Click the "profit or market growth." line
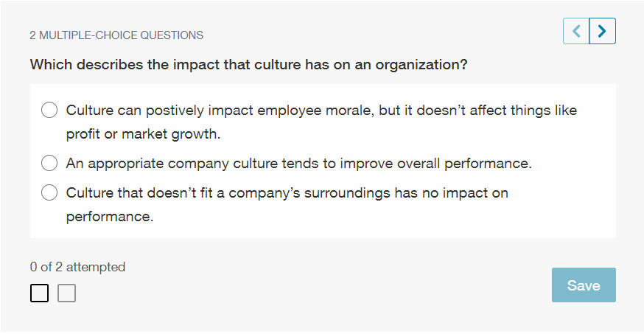644x334 pixels. tap(143, 135)
